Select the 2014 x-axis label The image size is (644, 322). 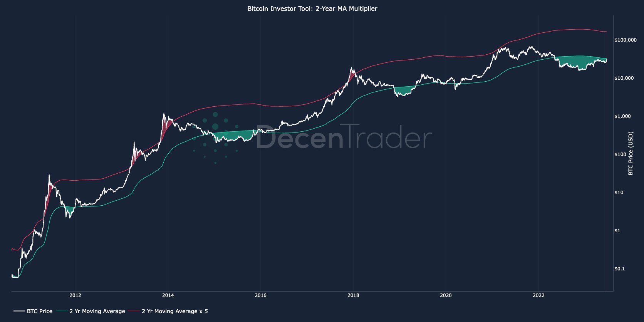coord(168,295)
